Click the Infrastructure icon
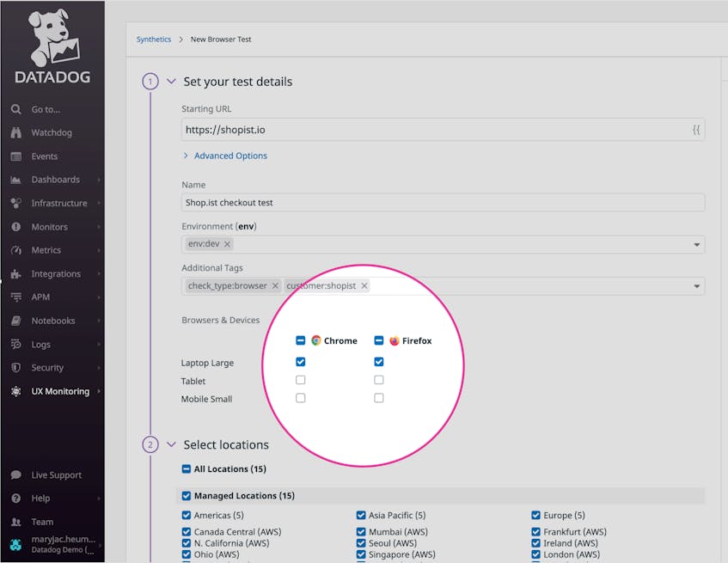 [15, 204]
